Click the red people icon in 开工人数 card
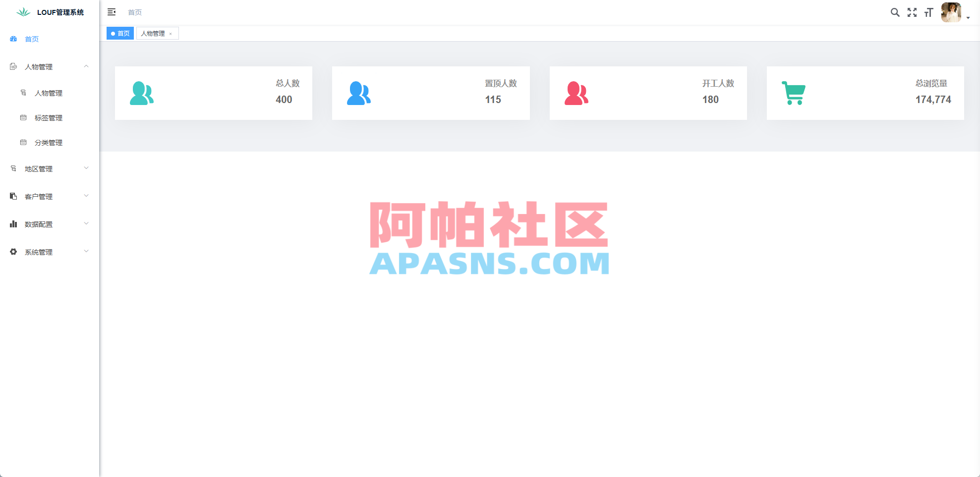Screen dimensions: 980x477 (576, 93)
